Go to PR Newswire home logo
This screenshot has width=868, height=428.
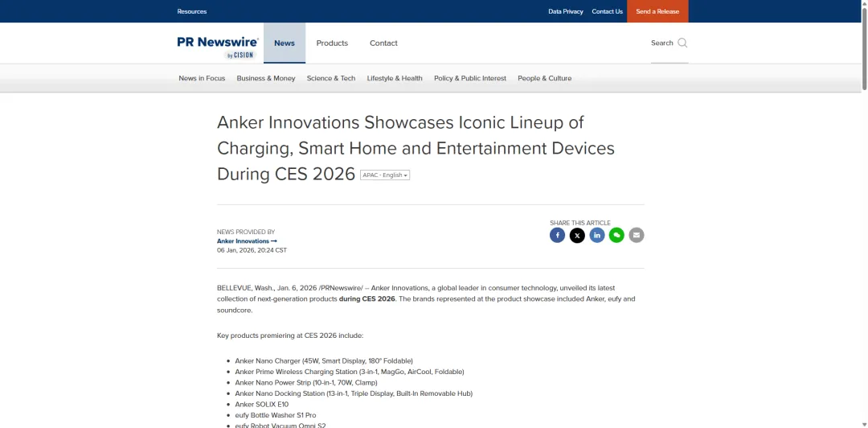point(218,45)
